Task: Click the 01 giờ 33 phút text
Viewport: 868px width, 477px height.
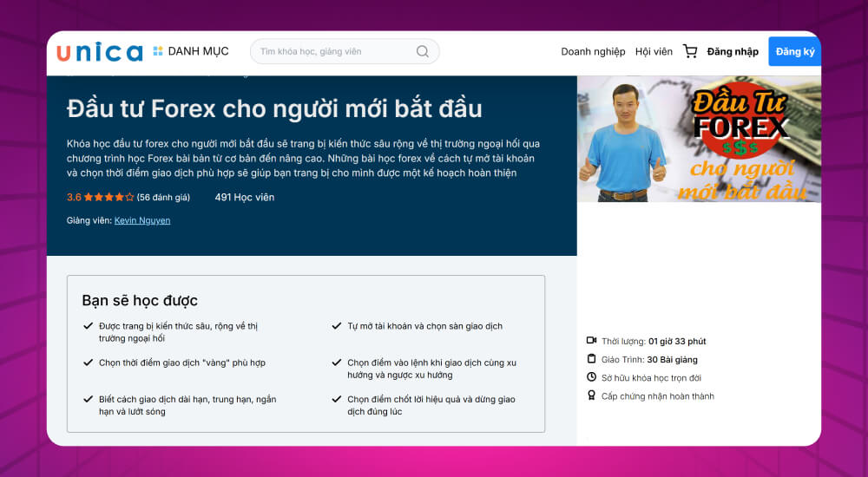Action: [677, 342]
